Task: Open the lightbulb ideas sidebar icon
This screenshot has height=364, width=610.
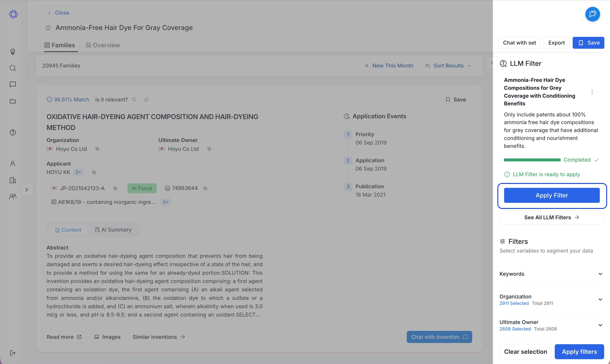Action: coord(13,51)
